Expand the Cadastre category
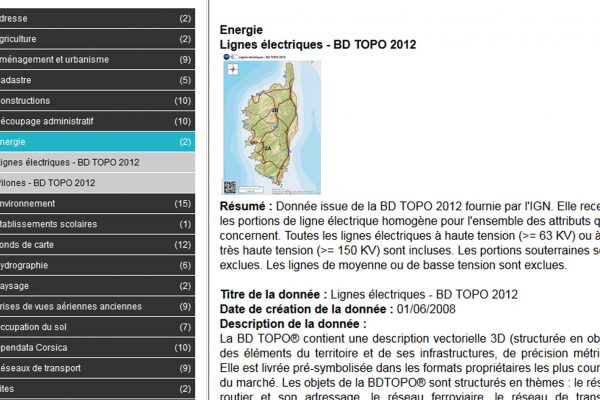The width and height of the screenshot is (600, 400). click(x=97, y=80)
